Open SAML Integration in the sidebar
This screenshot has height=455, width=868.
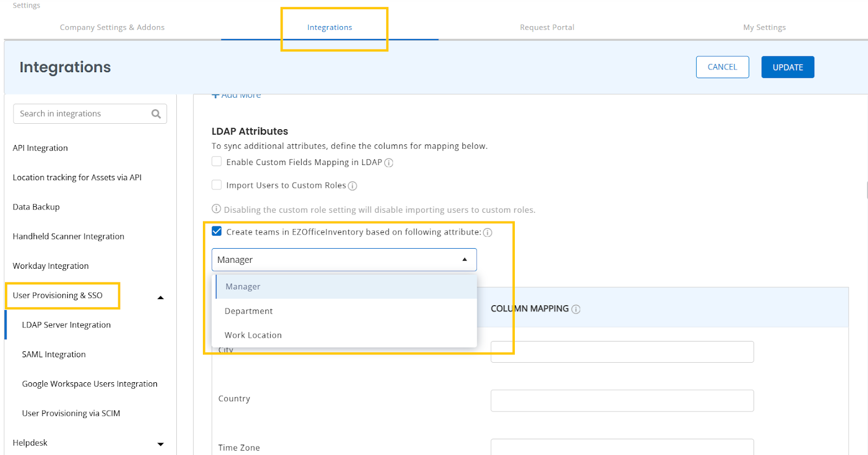[x=54, y=355]
